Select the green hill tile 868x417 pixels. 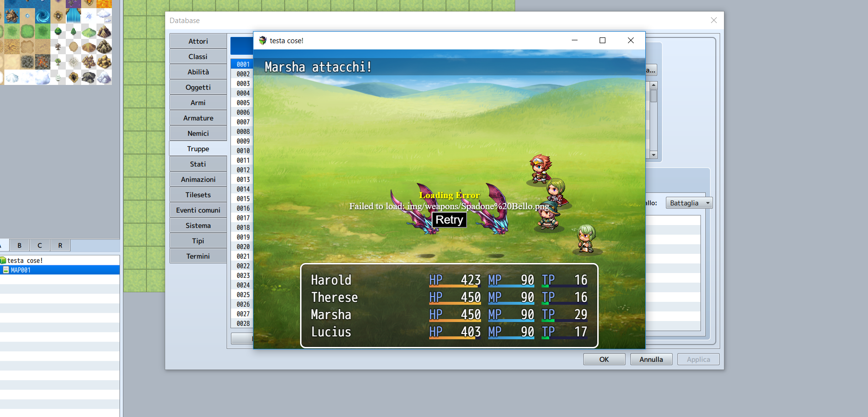coord(88,32)
